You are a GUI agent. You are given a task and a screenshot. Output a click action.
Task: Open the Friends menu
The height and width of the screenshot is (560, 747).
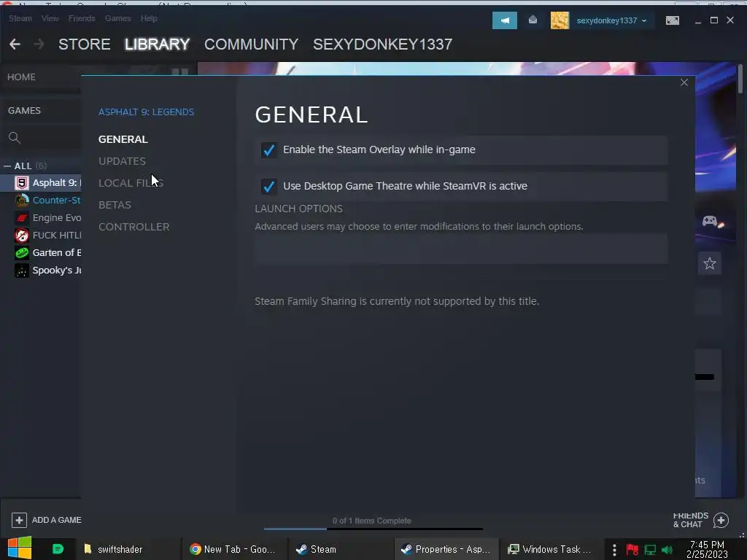click(x=82, y=18)
